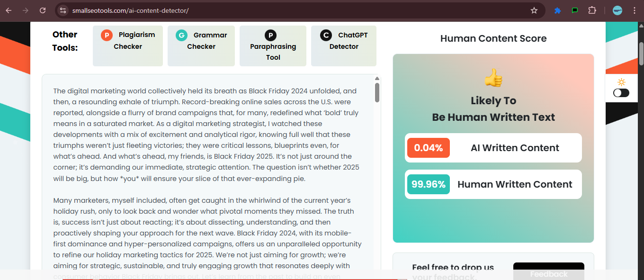Click the Feedback button
Screen dimensions: 644x280
(x=548, y=273)
